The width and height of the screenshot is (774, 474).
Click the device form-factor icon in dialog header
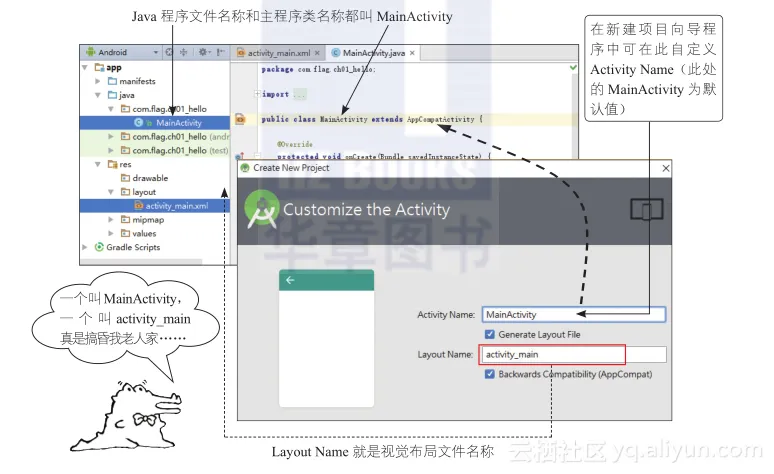pyautogui.click(x=647, y=209)
